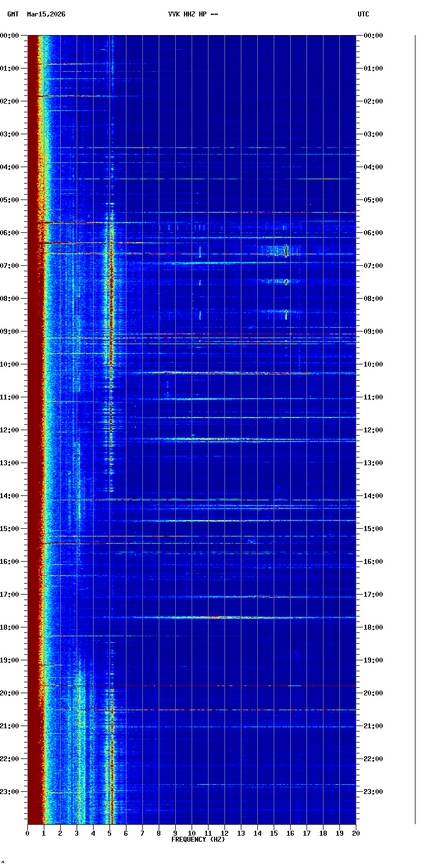This screenshot has width=439, height=868.
Task: Click the 0 tick on frequency axis
Action: pyautogui.click(x=27, y=833)
